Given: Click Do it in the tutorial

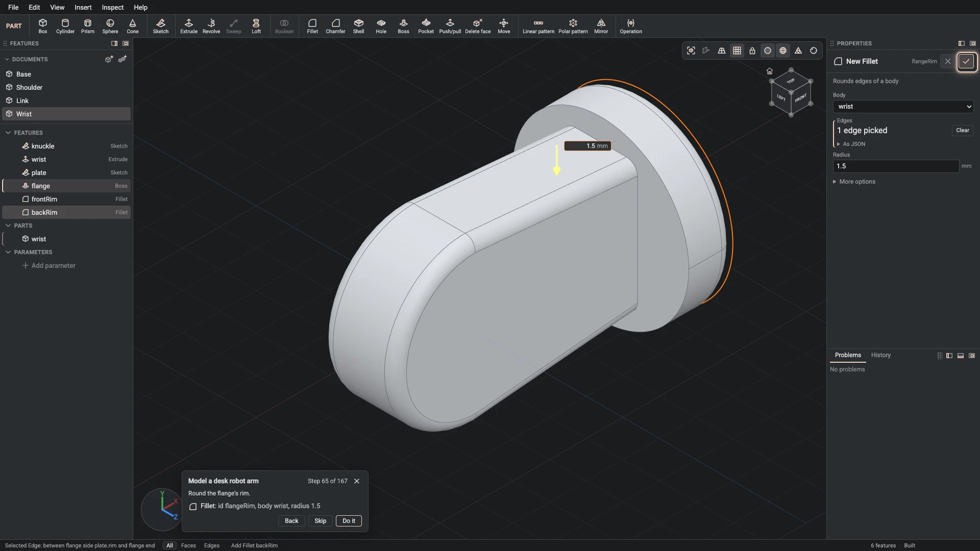Looking at the screenshot, I should click(x=349, y=521).
